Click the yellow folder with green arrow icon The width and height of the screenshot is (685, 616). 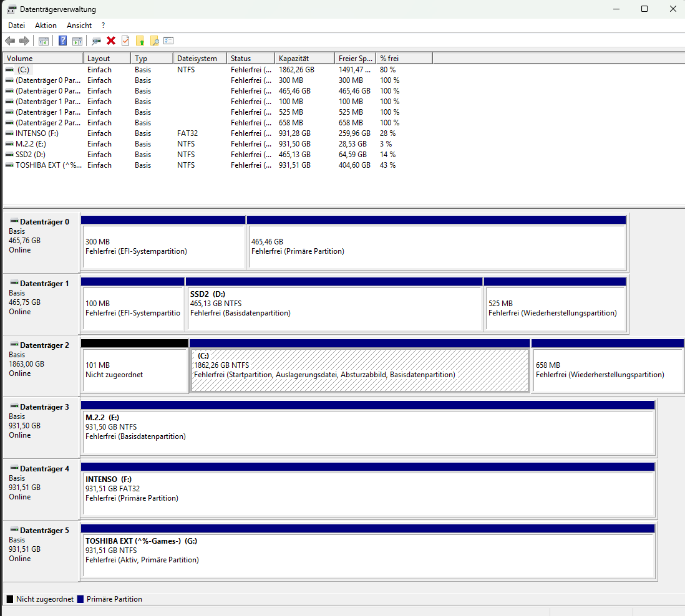click(x=140, y=41)
